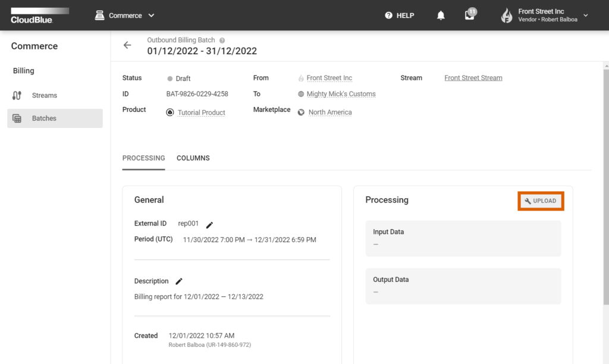Open Batches in the sidebar

(x=55, y=118)
